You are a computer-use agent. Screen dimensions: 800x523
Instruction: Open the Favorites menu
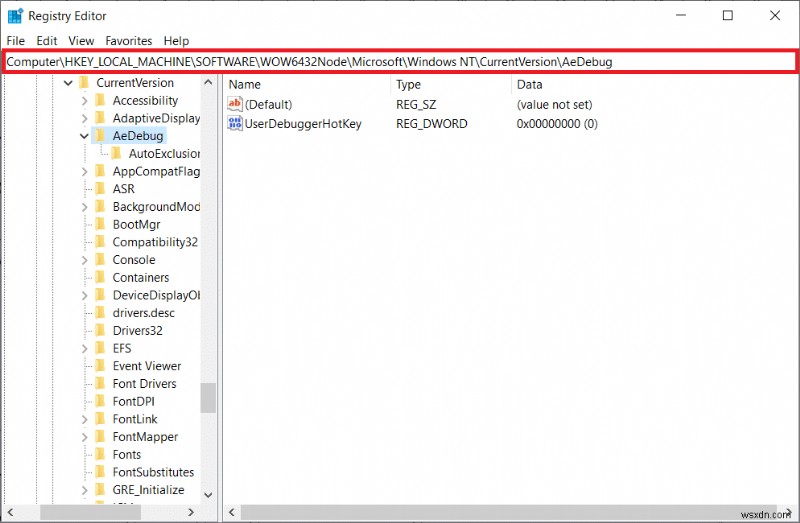tap(129, 41)
